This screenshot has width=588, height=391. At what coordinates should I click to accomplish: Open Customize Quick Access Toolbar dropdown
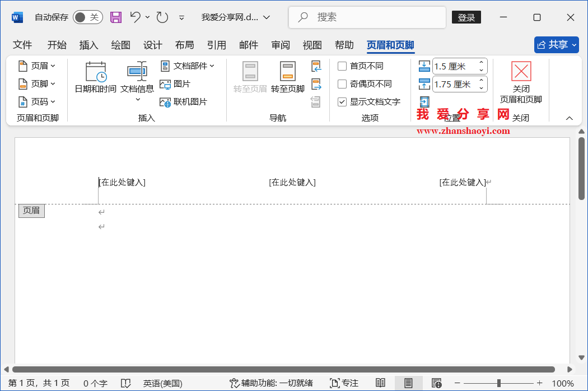pyautogui.click(x=181, y=17)
